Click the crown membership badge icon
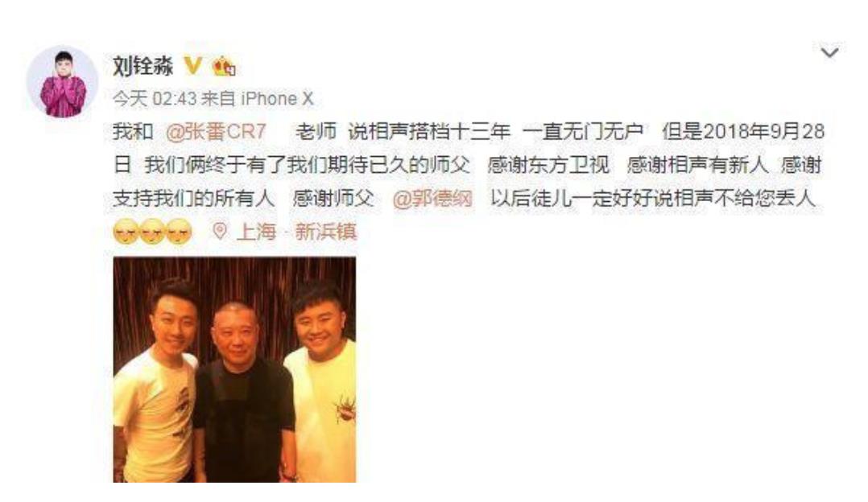 224,67
